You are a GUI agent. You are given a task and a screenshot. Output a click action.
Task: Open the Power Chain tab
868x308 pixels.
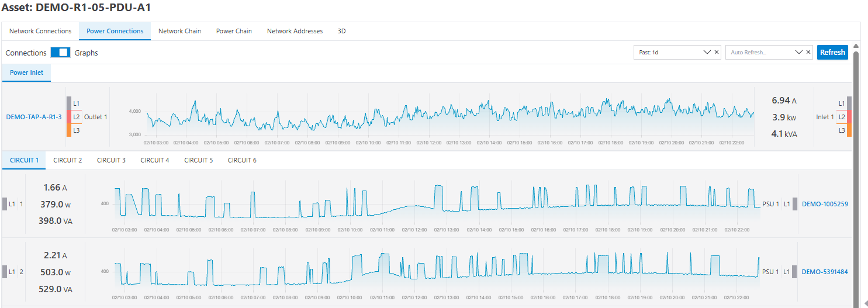point(234,31)
